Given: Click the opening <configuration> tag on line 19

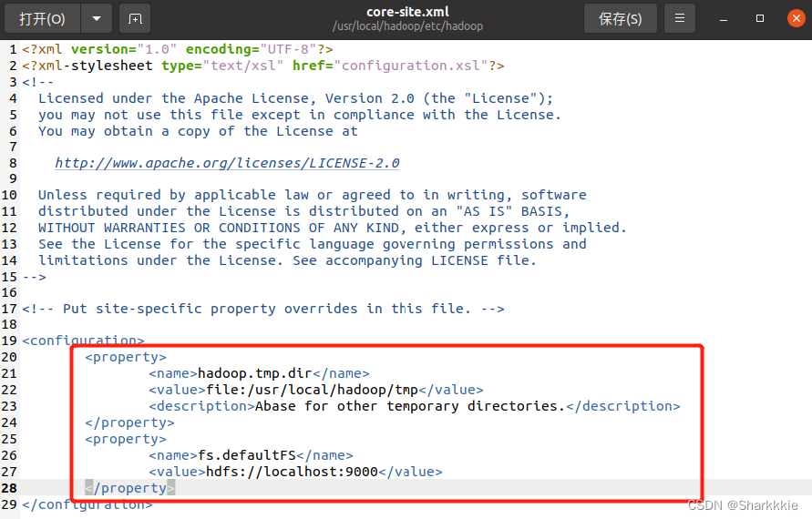Looking at the screenshot, I should [83, 341].
